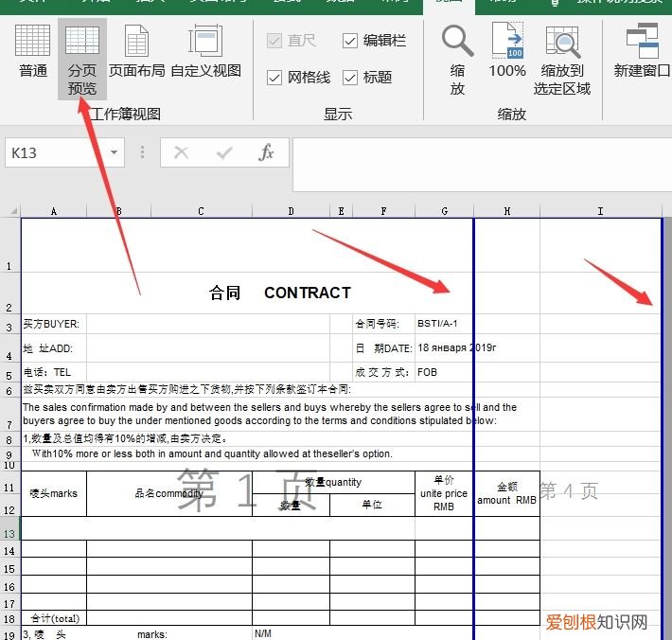Image resolution: width=672 pixels, height=640 pixels.
Task: Select column A header
Action: 54,211
